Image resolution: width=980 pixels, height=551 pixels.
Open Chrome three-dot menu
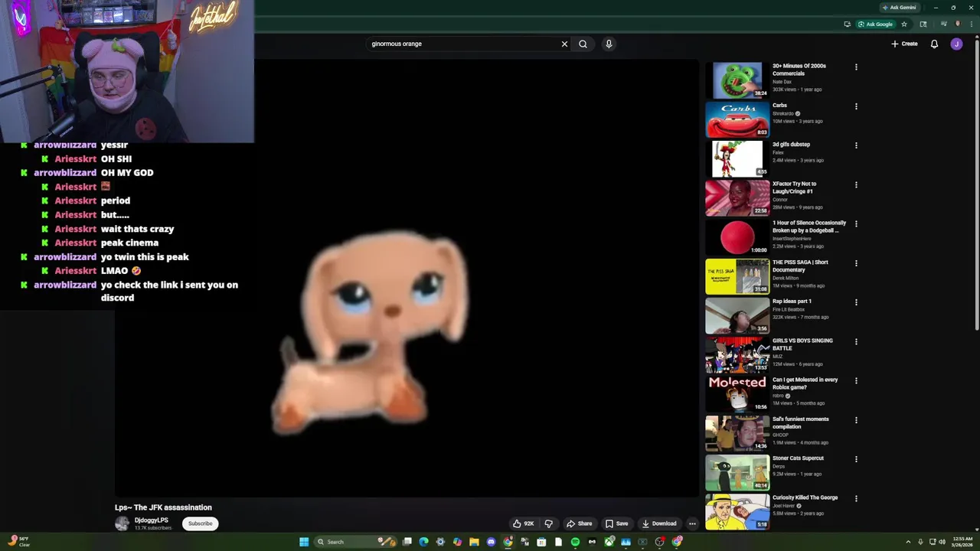point(972,24)
